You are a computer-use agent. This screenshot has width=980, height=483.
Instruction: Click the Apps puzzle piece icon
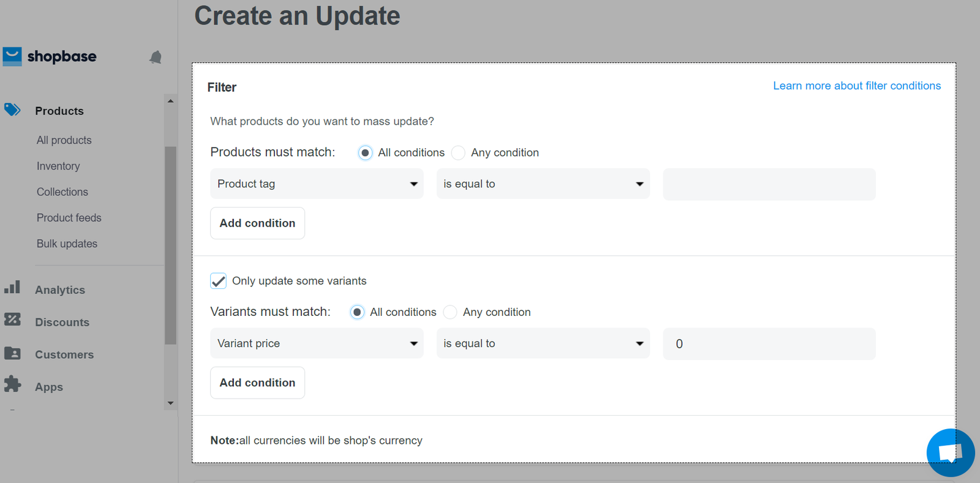(x=12, y=384)
